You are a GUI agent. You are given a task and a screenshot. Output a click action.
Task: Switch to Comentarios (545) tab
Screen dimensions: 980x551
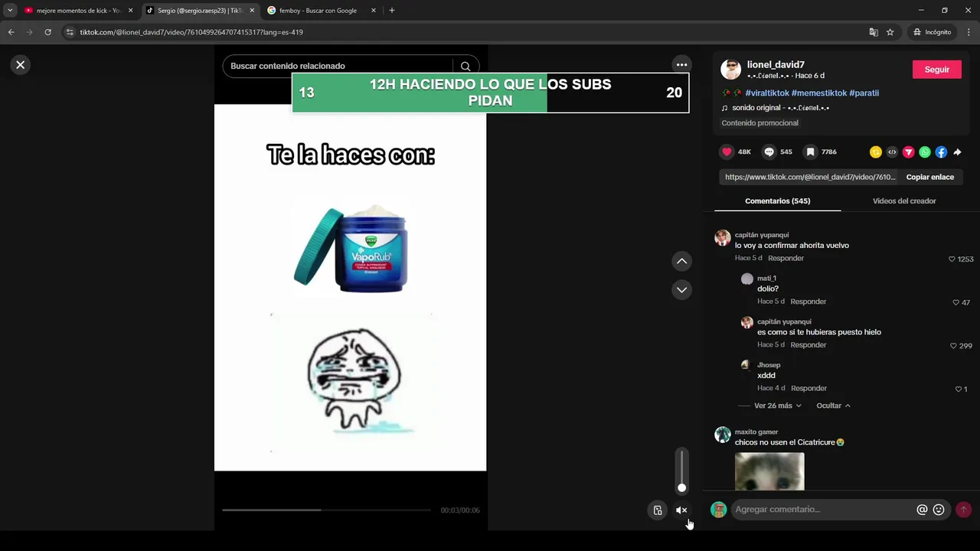(777, 201)
